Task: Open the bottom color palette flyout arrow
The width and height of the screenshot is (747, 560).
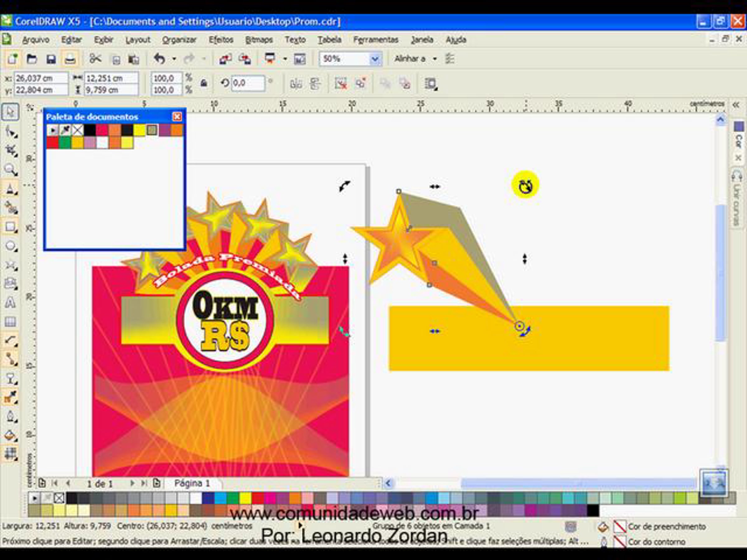Action: pyautogui.click(x=34, y=498)
